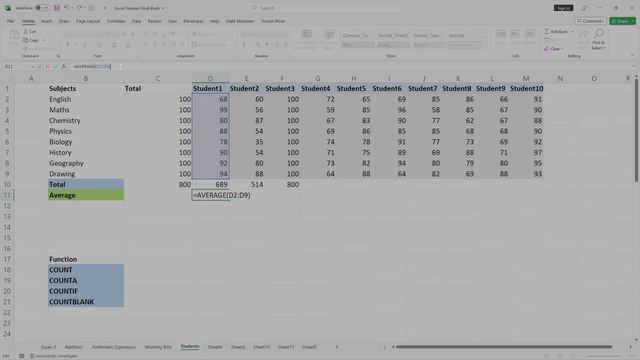Open the AutoSum dropdown arrow
The width and height of the screenshot is (640, 360).
tap(572, 31)
